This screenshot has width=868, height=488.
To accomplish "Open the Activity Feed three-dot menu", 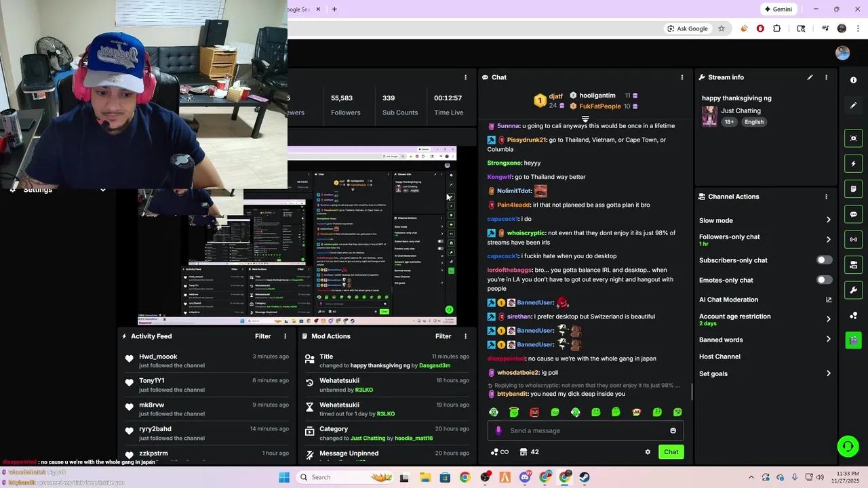I will pos(285,336).
